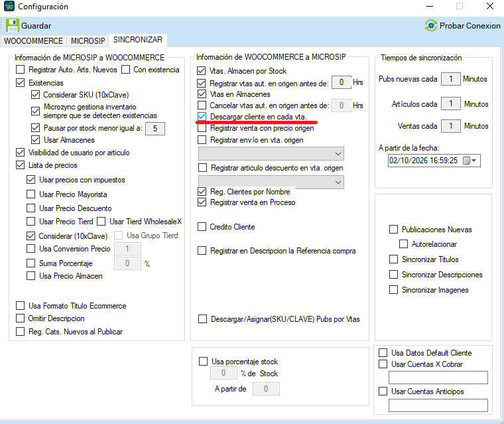This screenshot has width=504, height=424.
Task: Enable the Suma Porcentaje checkbox
Action: (31, 263)
